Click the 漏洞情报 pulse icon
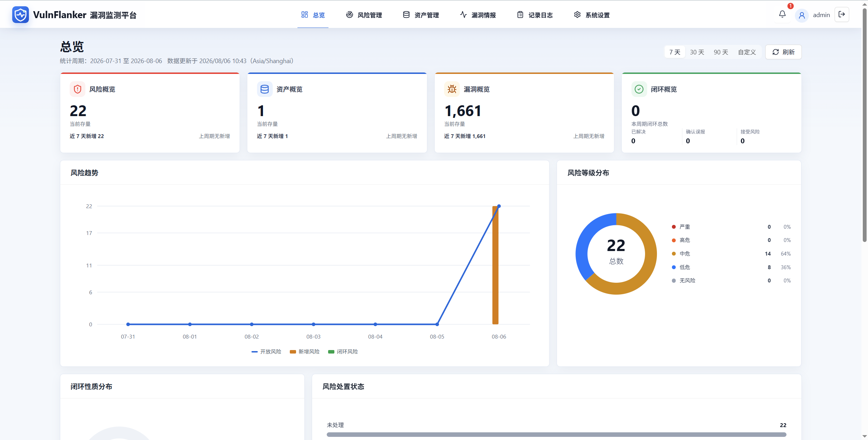 point(464,15)
